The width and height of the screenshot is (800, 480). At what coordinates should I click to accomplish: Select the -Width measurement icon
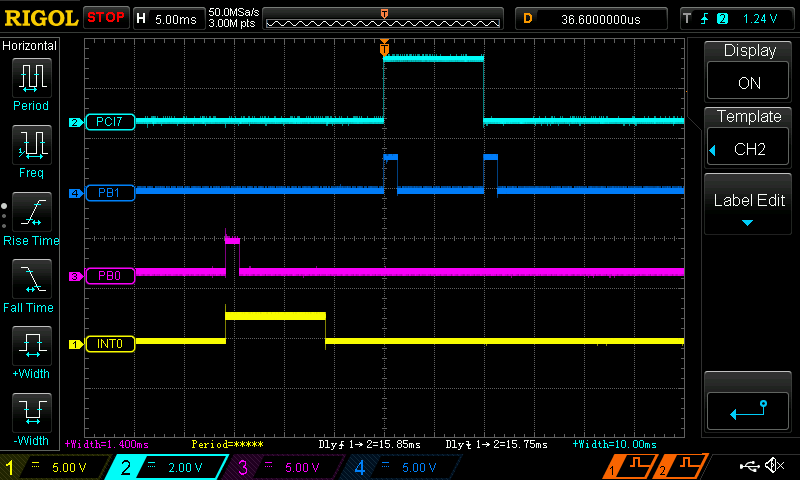click(32, 413)
